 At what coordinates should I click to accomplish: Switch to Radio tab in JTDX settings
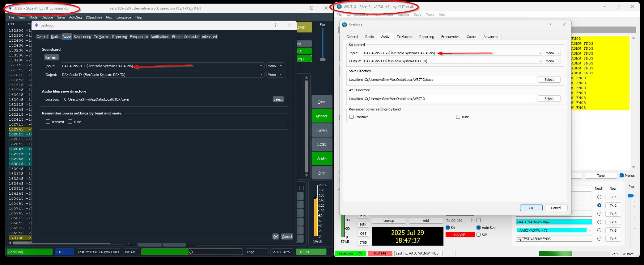click(x=55, y=37)
